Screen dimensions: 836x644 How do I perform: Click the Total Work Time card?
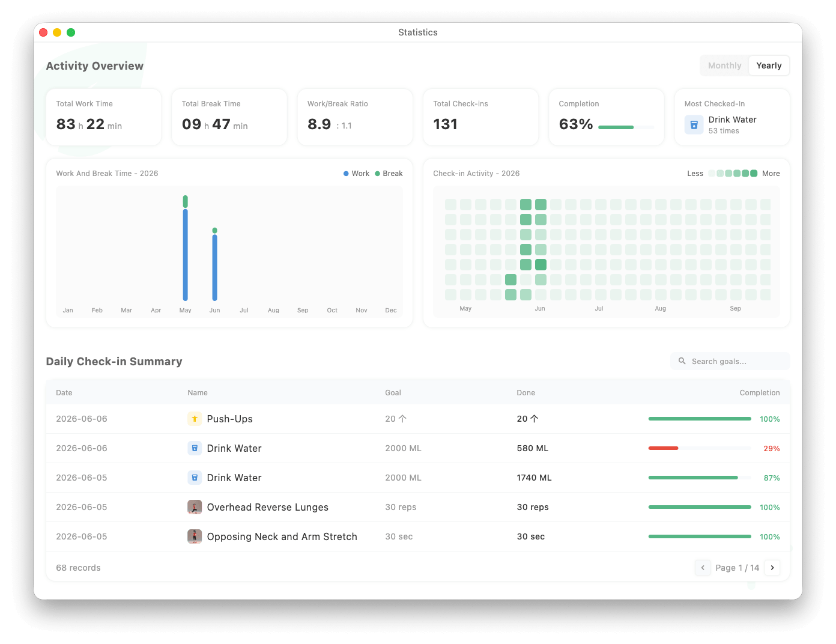pyautogui.click(x=104, y=117)
